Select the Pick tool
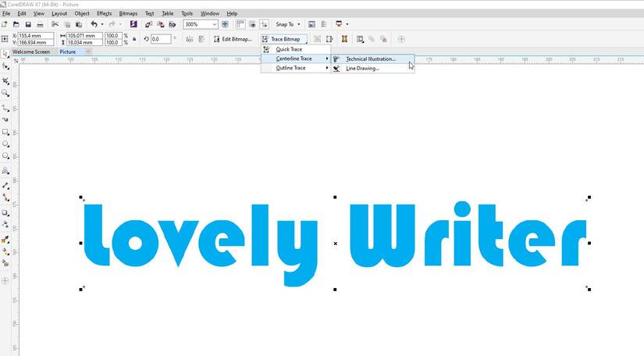 pos(5,54)
